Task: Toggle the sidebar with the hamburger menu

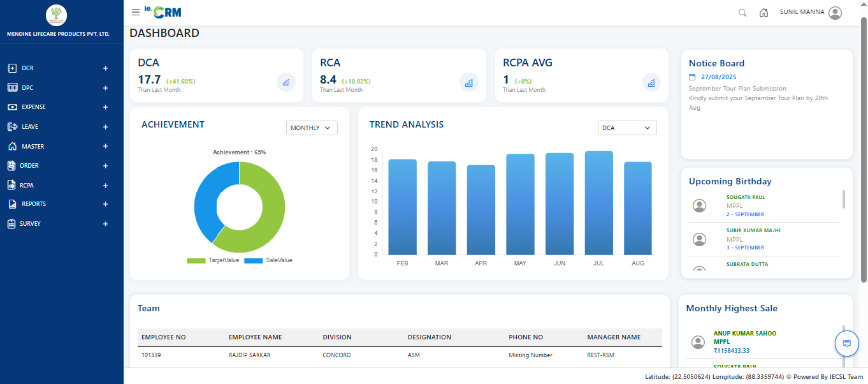Action: point(135,11)
